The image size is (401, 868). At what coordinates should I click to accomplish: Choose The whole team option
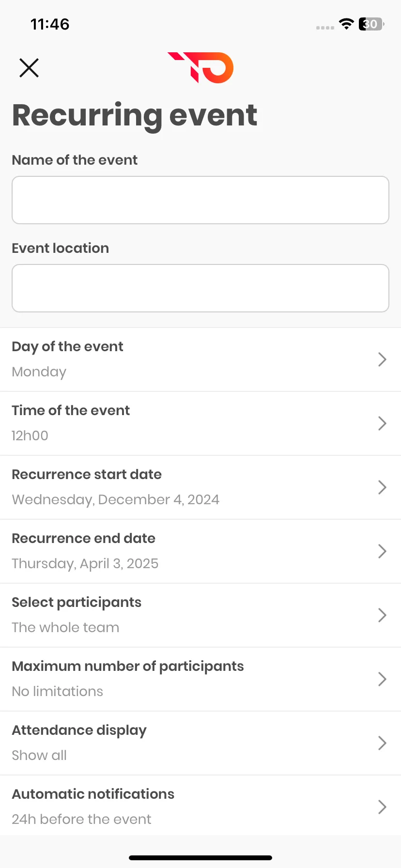(65, 627)
